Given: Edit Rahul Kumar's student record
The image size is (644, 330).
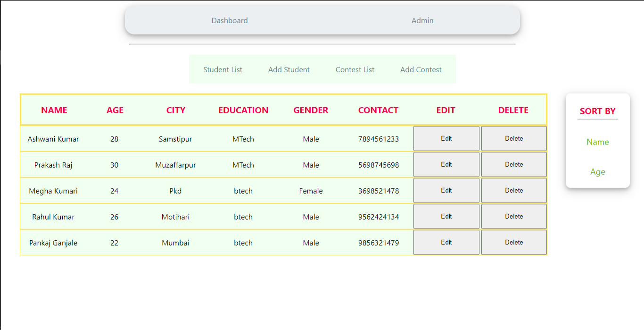Looking at the screenshot, I should click(446, 216).
